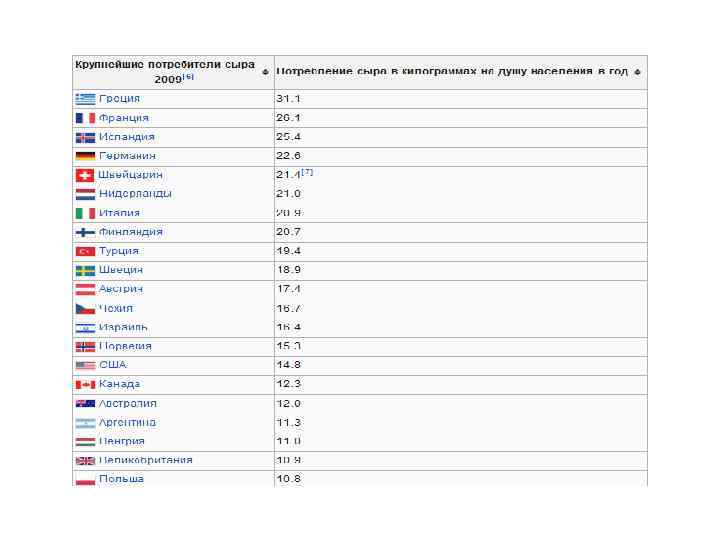Screen dimensions: 720x540
Task: Click the Germany flag icon
Action: pyautogui.click(x=85, y=156)
